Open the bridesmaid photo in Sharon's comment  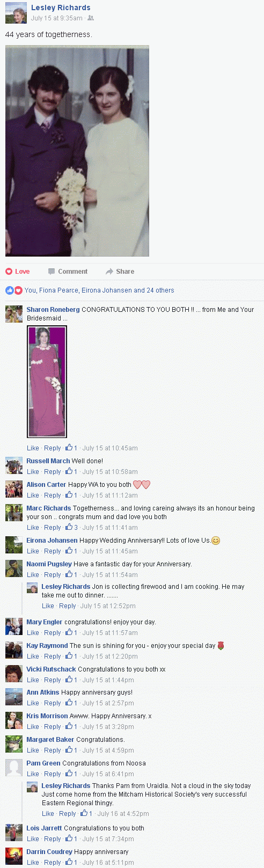47,382
